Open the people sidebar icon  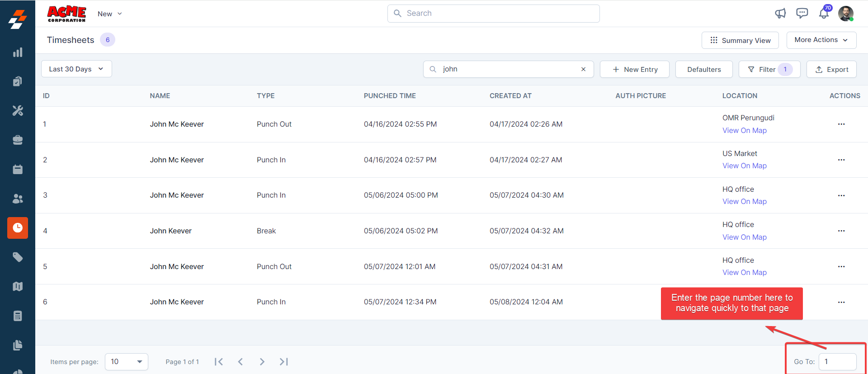pos(18,199)
